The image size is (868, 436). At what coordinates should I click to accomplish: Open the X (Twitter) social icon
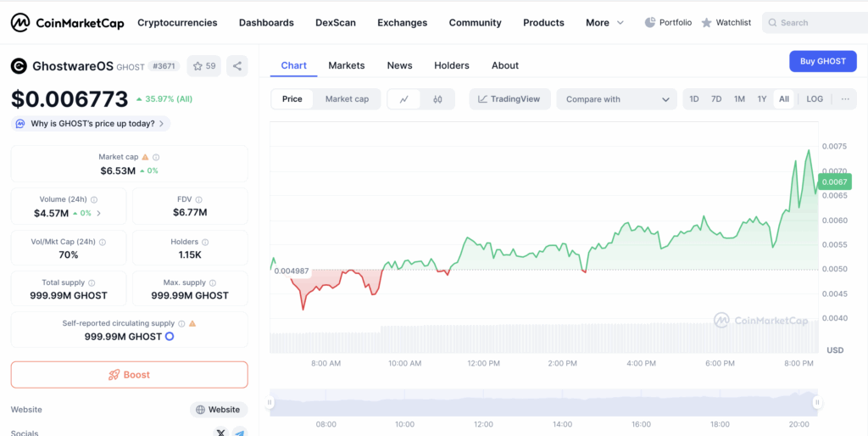point(221,433)
